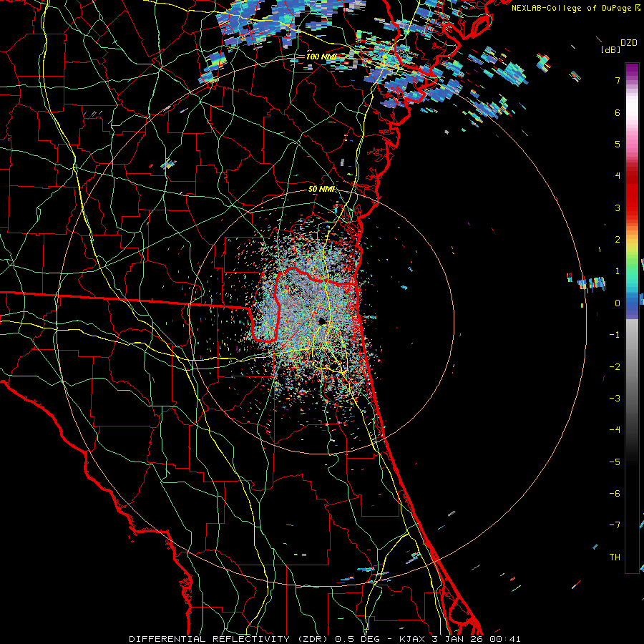Click the "3" value on the scale

click(618, 208)
